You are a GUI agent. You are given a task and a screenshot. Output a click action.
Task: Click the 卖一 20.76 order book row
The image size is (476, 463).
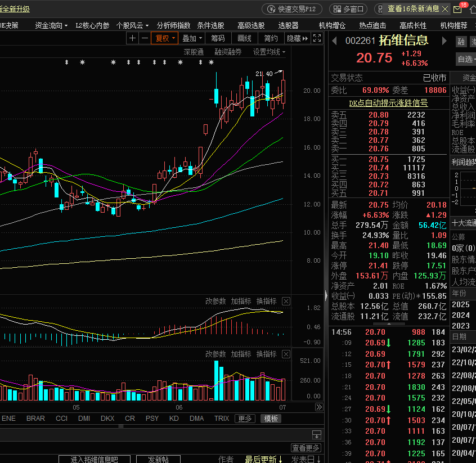coord(388,149)
